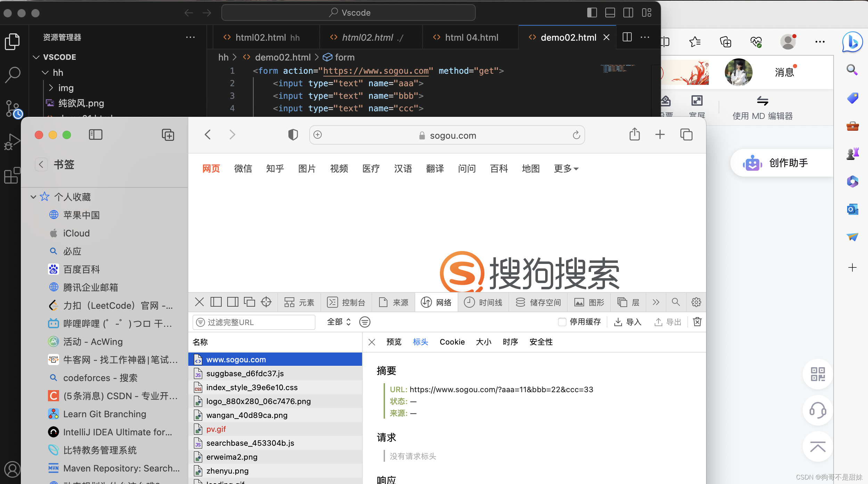The width and height of the screenshot is (868, 484).
Task: Toggle VS Code primary side bar layout icon
Action: (x=592, y=13)
